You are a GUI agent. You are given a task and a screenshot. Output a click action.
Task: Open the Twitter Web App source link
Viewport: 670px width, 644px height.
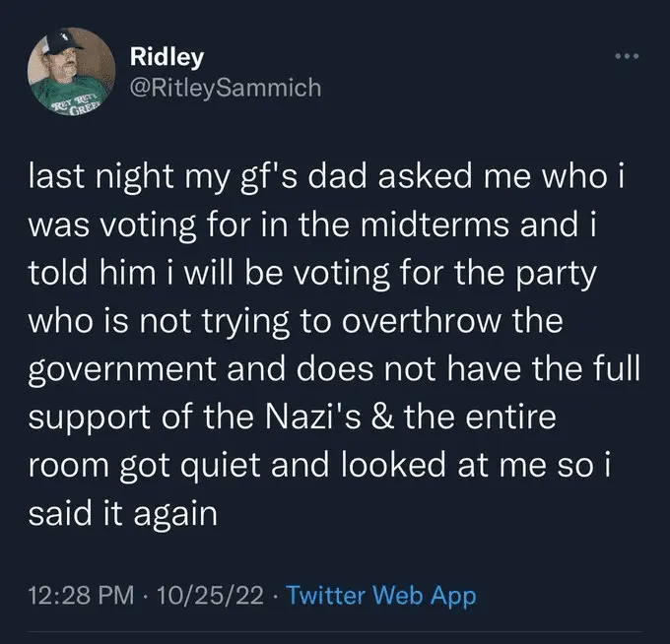[381, 595]
